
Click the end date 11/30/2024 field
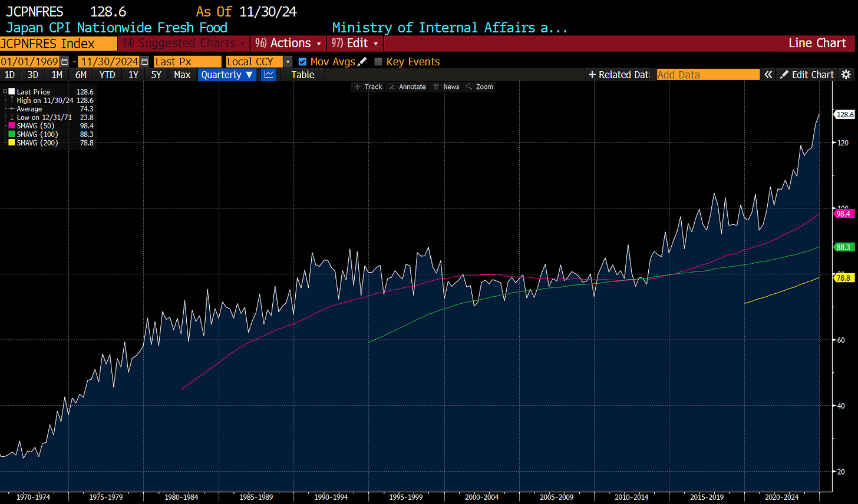click(110, 62)
